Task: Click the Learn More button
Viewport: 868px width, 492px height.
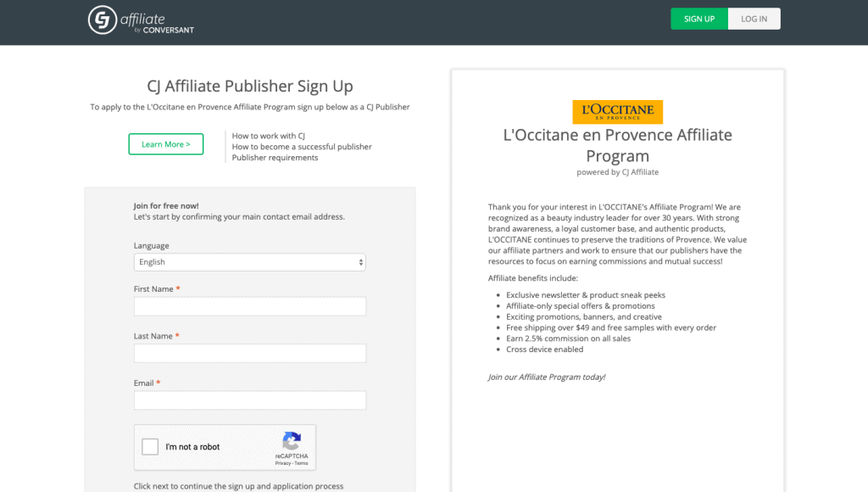Action: [x=166, y=144]
